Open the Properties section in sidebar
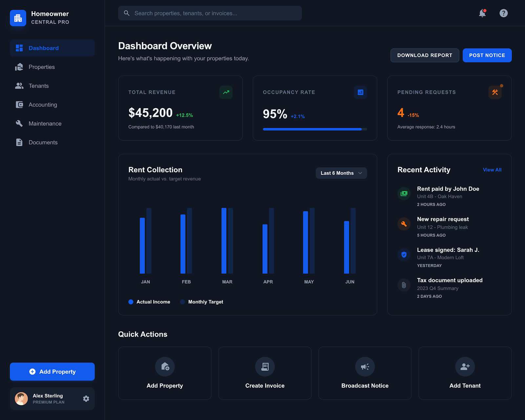Screen dimensions: 525x420 [x=41, y=67]
